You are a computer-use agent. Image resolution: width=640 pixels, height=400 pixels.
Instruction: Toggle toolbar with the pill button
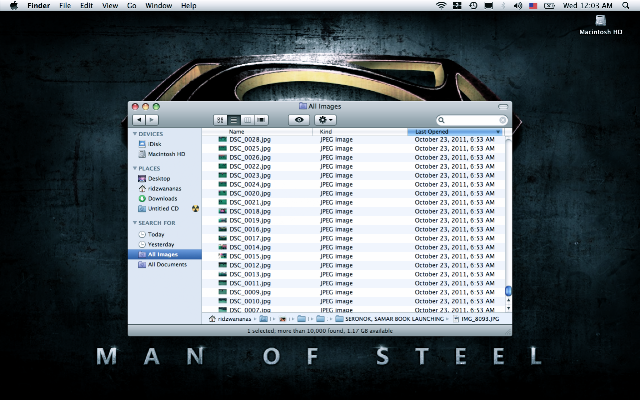[x=503, y=107]
